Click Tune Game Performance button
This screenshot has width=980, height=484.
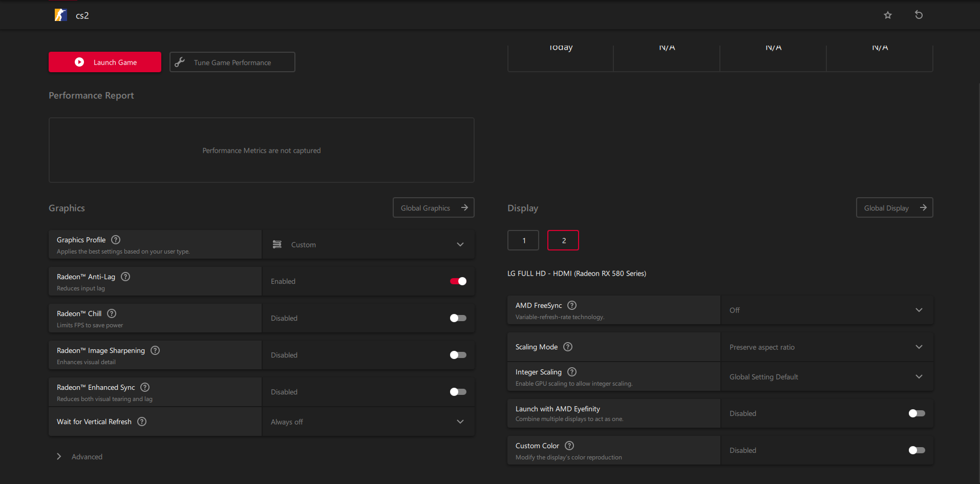pyautogui.click(x=232, y=62)
